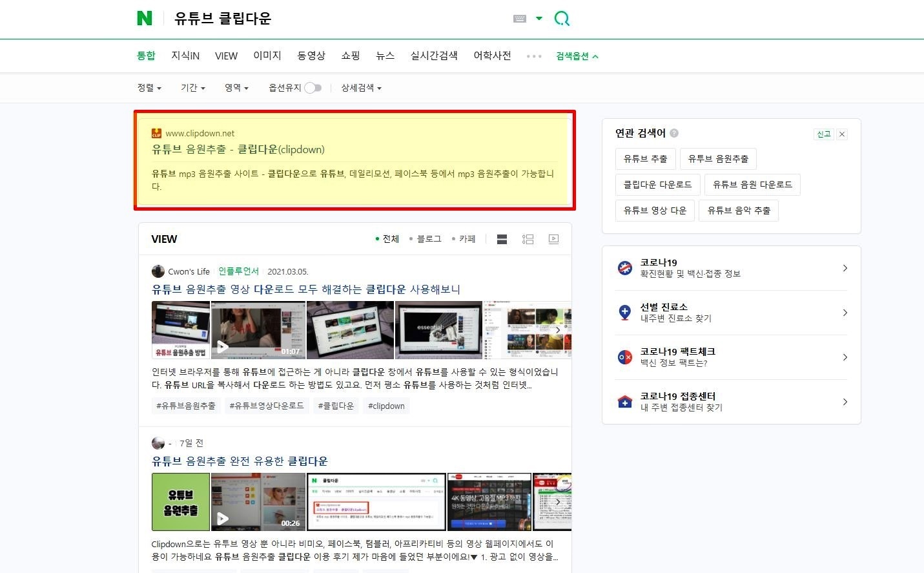
Task: Switch to the 지식iN tab
Action: click(185, 56)
